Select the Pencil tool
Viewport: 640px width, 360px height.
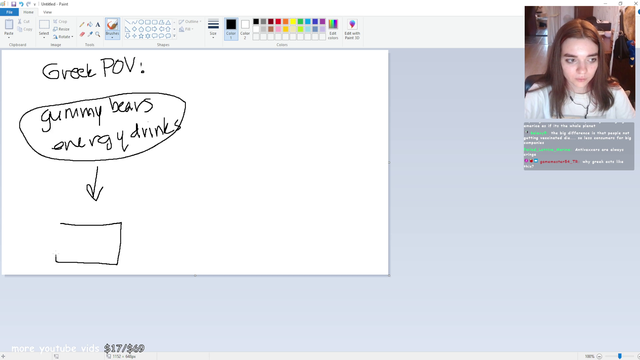[x=82, y=24]
